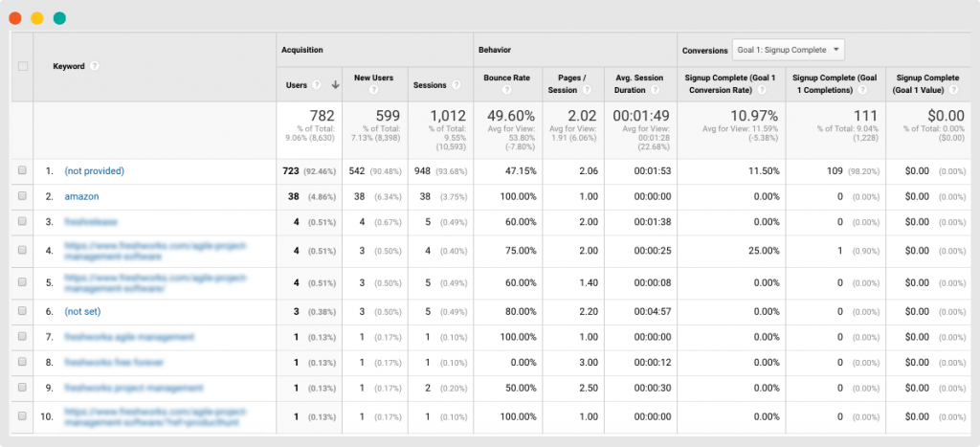
Task: Click the (not set) keyword link
Action: click(x=82, y=311)
